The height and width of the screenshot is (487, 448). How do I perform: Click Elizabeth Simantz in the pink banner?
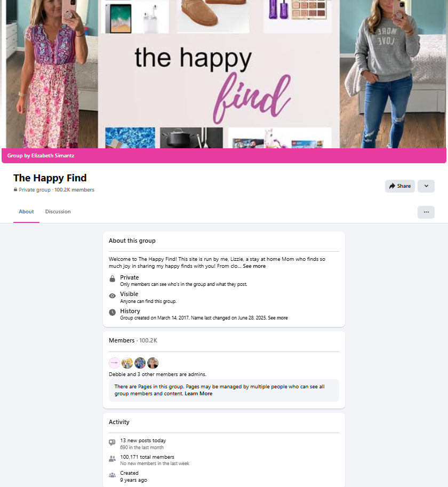coord(53,156)
